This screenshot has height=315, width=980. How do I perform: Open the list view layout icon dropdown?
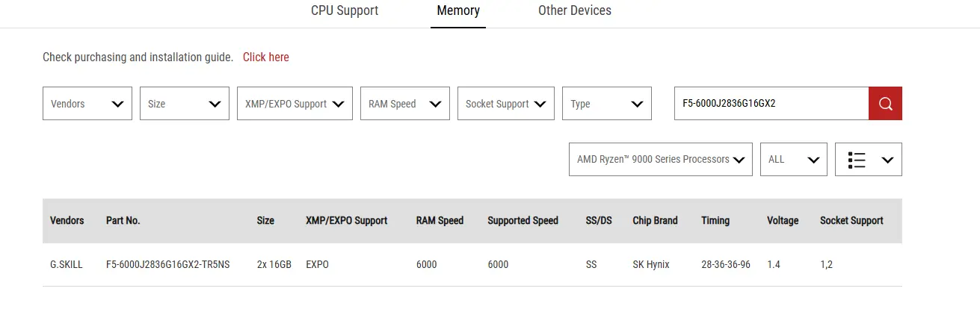tap(868, 160)
